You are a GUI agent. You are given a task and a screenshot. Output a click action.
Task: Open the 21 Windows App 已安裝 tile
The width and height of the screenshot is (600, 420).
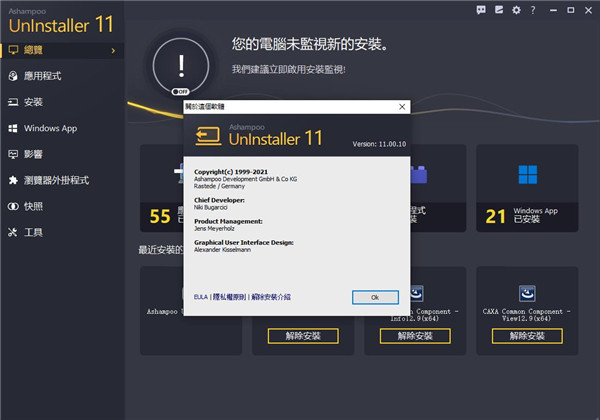[x=527, y=188]
